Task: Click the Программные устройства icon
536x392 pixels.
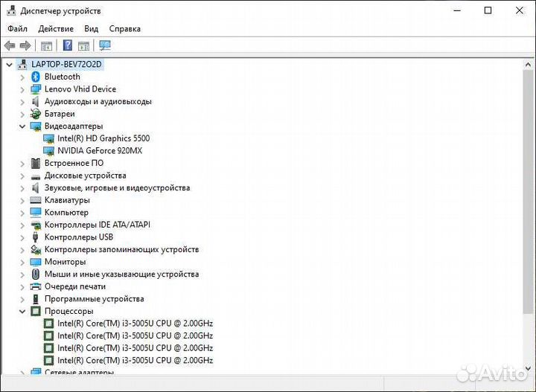Action: coord(36,299)
